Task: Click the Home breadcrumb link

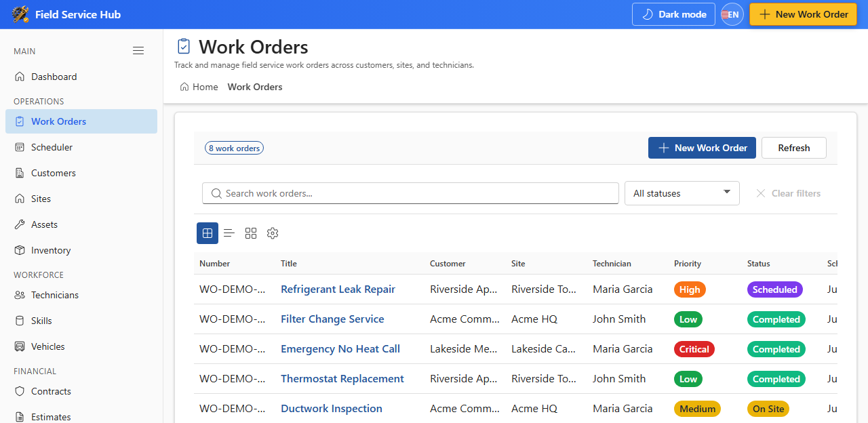Action: click(x=199, y=87)
